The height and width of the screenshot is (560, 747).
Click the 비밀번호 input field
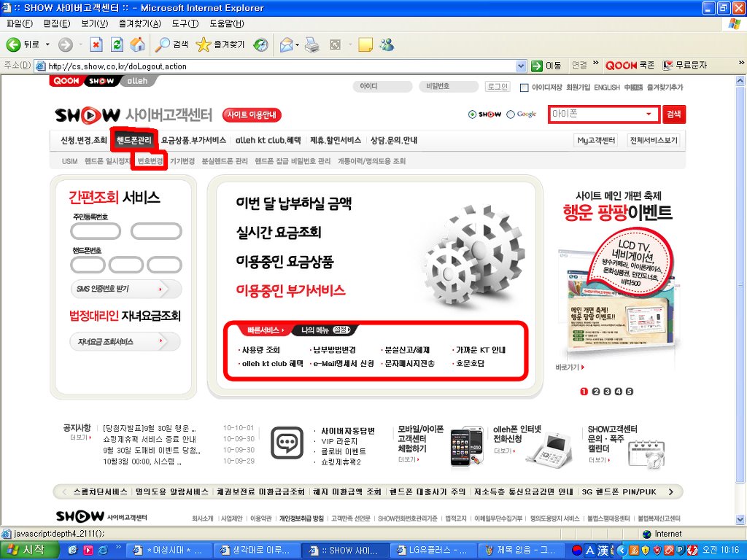[x=449, y=87]
